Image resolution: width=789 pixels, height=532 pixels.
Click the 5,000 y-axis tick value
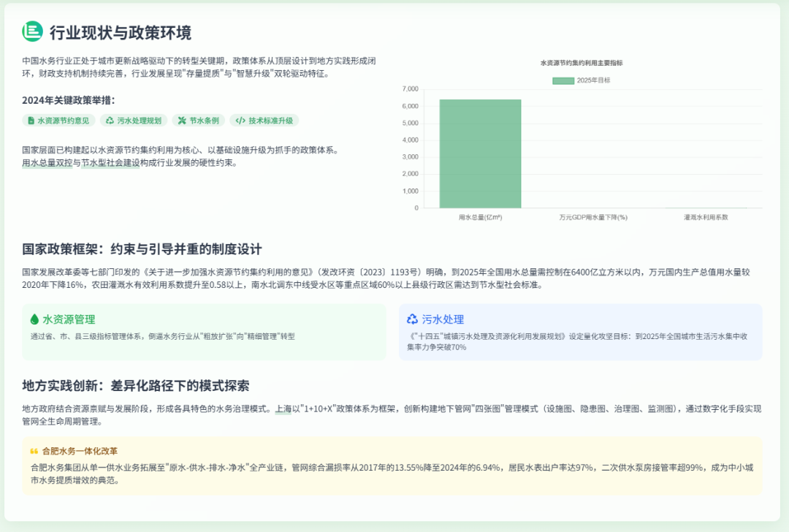tap(410, 123)
